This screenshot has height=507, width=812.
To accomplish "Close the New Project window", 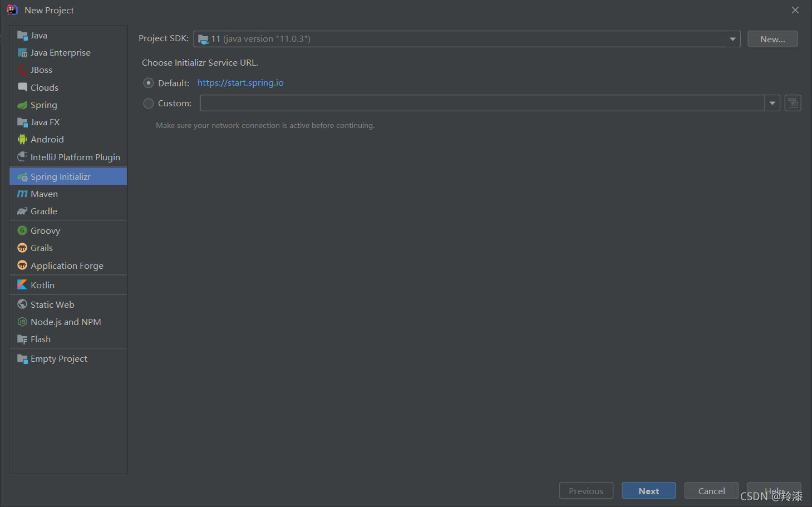I will pos(795,10).
